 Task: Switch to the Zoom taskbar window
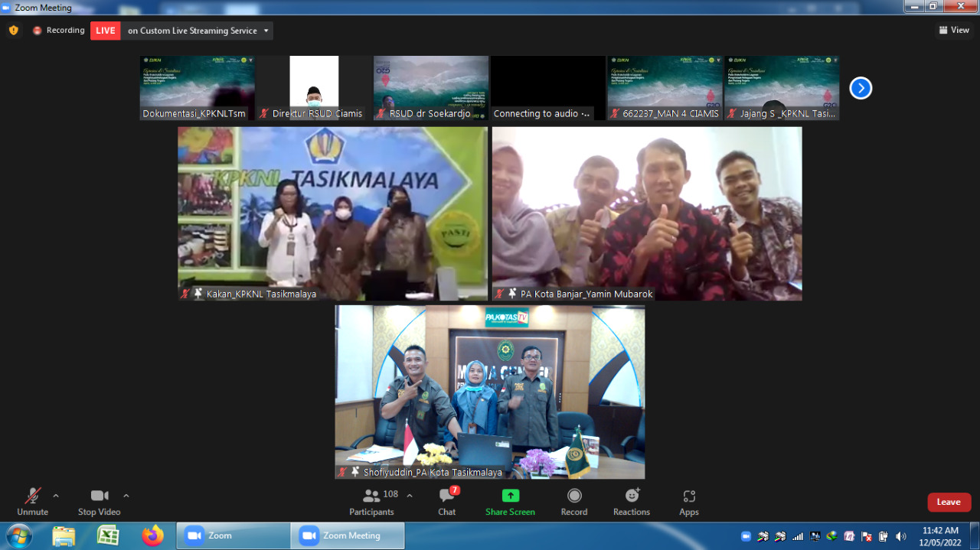234,535
